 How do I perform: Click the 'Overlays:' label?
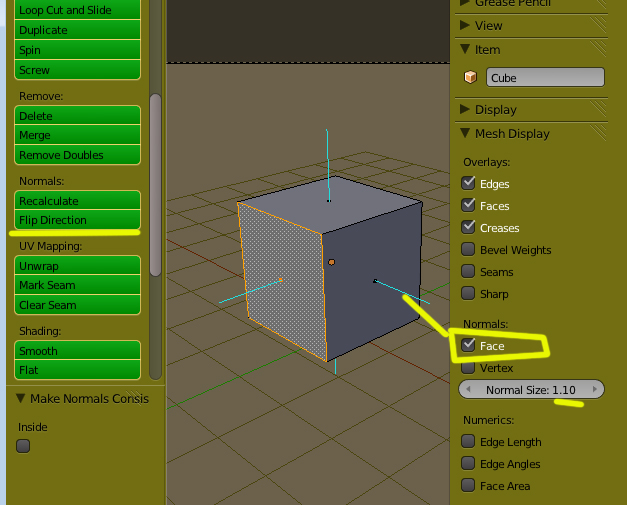(x=486, y=162)
